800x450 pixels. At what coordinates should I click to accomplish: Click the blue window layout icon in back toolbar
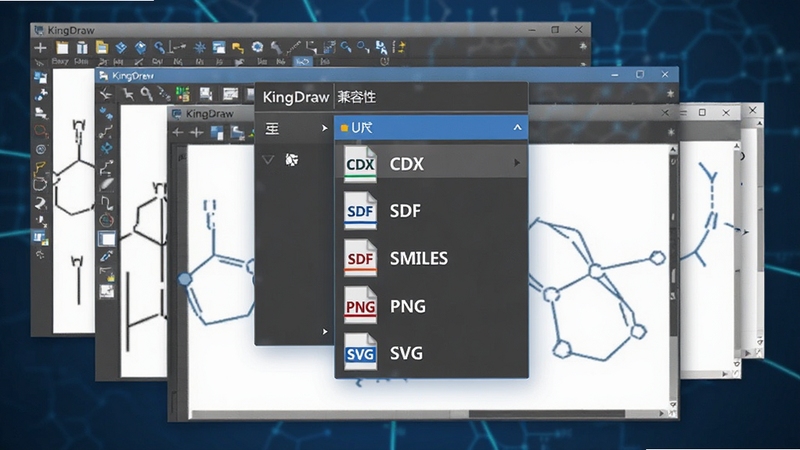click(219, 48)
